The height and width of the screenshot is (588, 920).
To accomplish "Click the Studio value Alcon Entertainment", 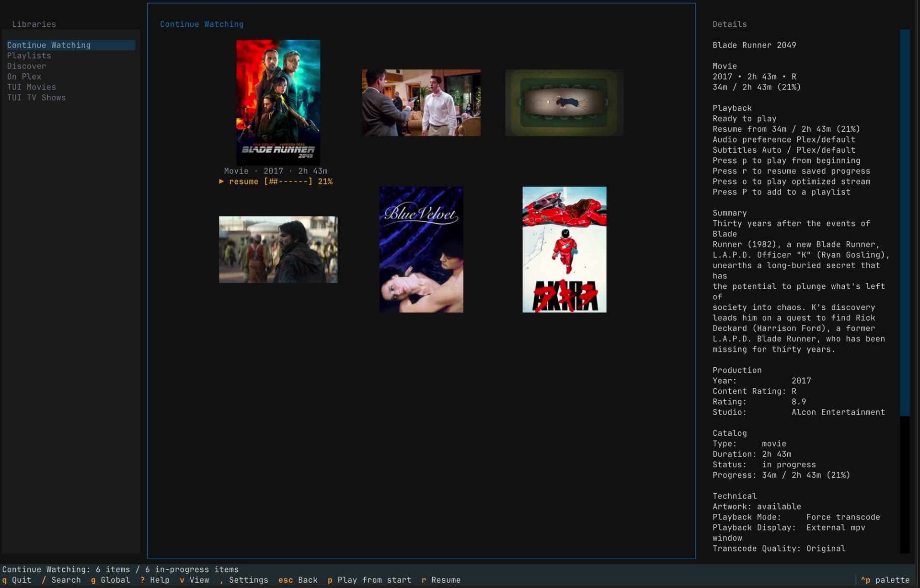I will click(x=838, y=412).
